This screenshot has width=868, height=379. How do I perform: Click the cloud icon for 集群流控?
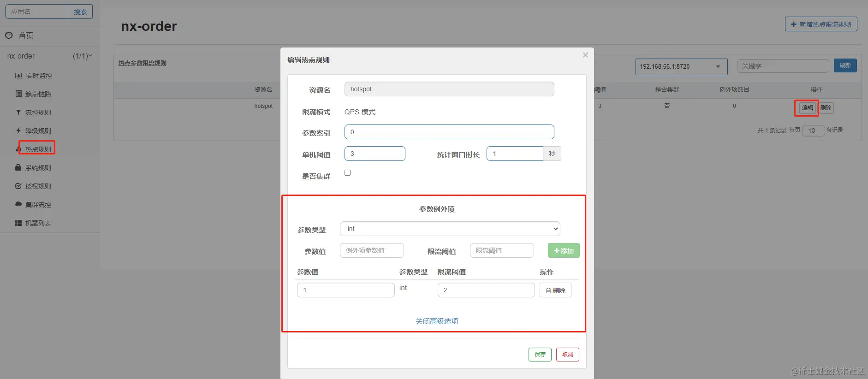pos(18,204)
